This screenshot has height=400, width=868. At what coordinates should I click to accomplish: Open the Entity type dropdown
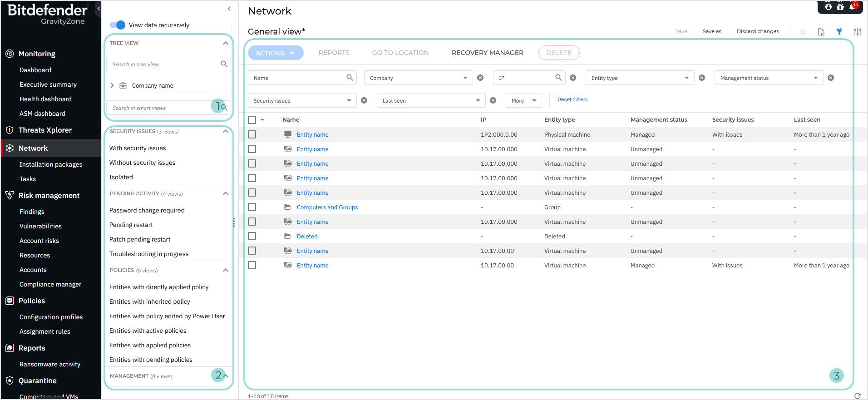pyautogui.click(x=640, y=78)
